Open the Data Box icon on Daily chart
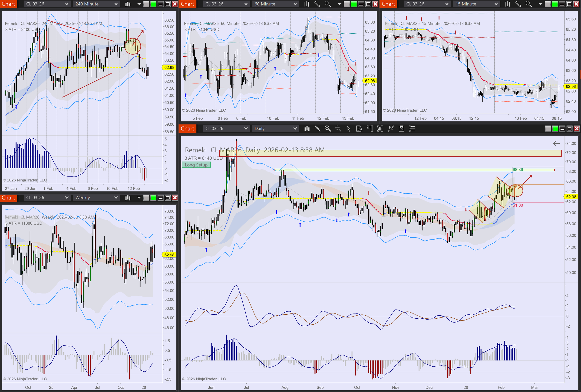This screenshot has height=392, width=581. pyautogui.click(x=359, y=129)
